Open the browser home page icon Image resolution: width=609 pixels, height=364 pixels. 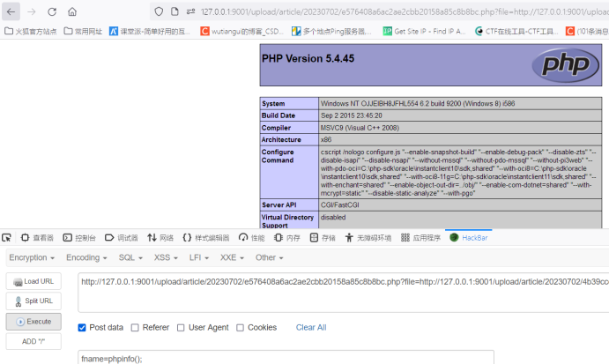click(72, 11)
